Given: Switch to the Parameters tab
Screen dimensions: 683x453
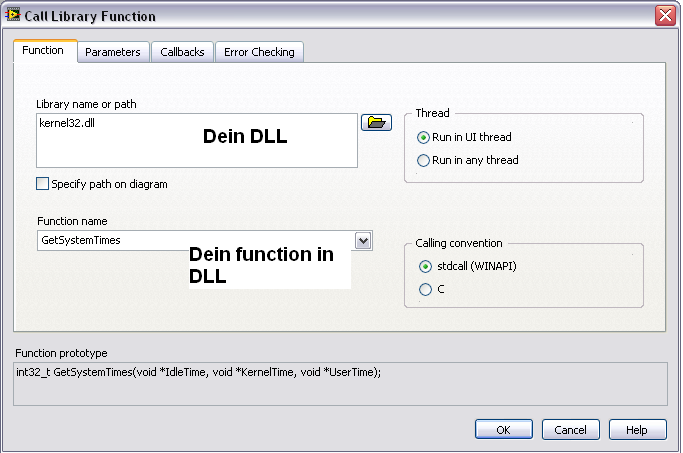Looking at the screenshot, I should click(113, 52).
